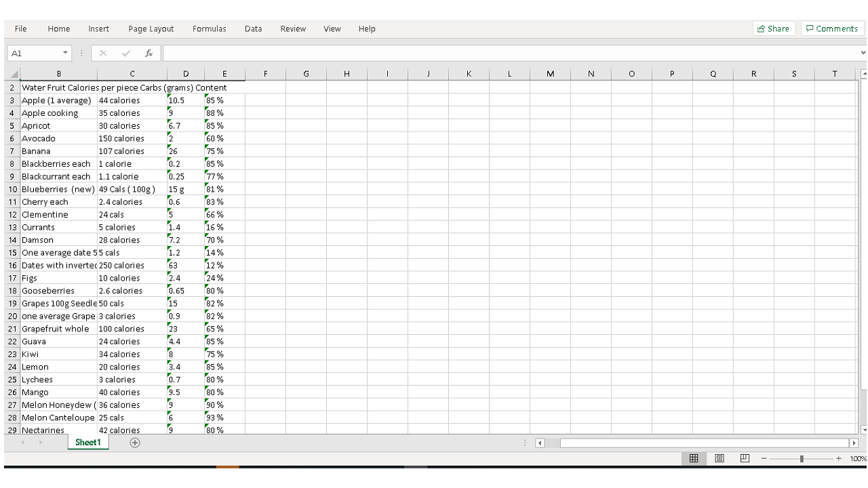This screenshot has width=868, height=488.
Task: Click the Enter checkmark icon beside the formula bar
Action: [x=126, y=53]
